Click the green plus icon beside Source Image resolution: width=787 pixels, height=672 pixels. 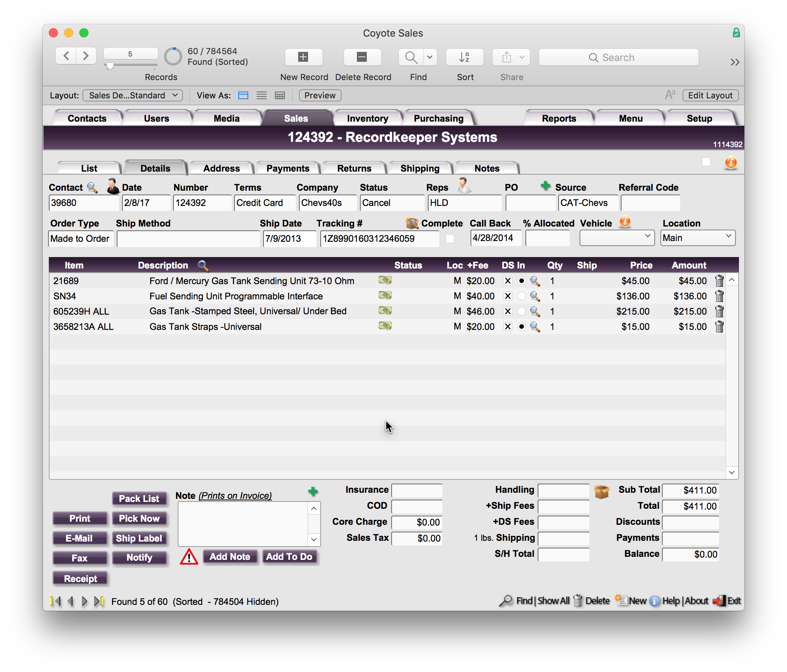coord(545,186)
